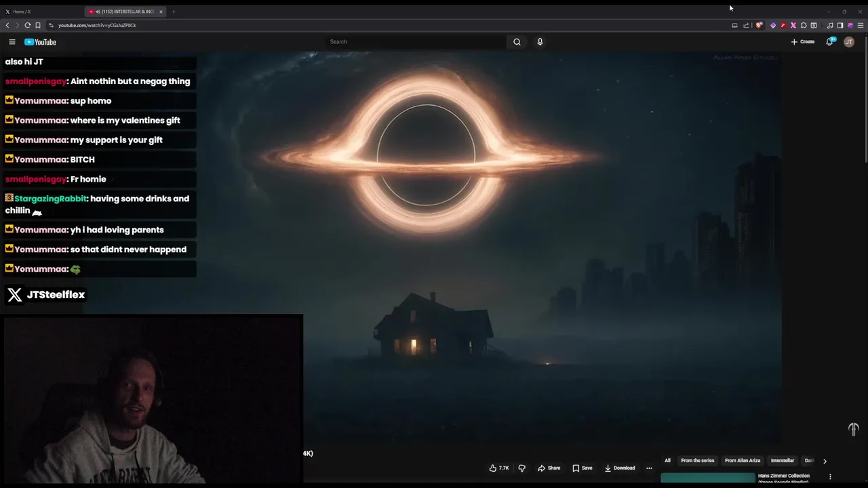This screenshot has height=488, width=868.
Task: Select the 'From the series' chip
Action: click(x=697, y=460)
